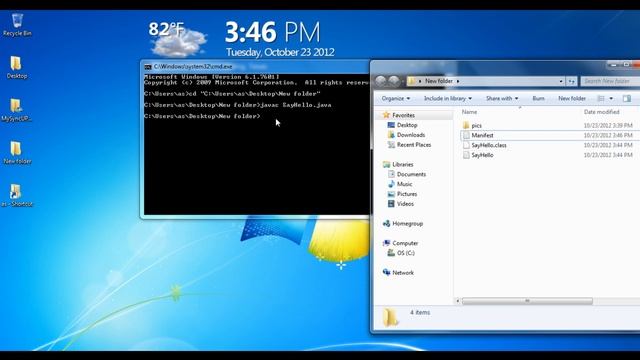The width and height of the screenshot is (640, 360).
Task: Click the New folder toolbar button
Action: click(x=572, y=98)
